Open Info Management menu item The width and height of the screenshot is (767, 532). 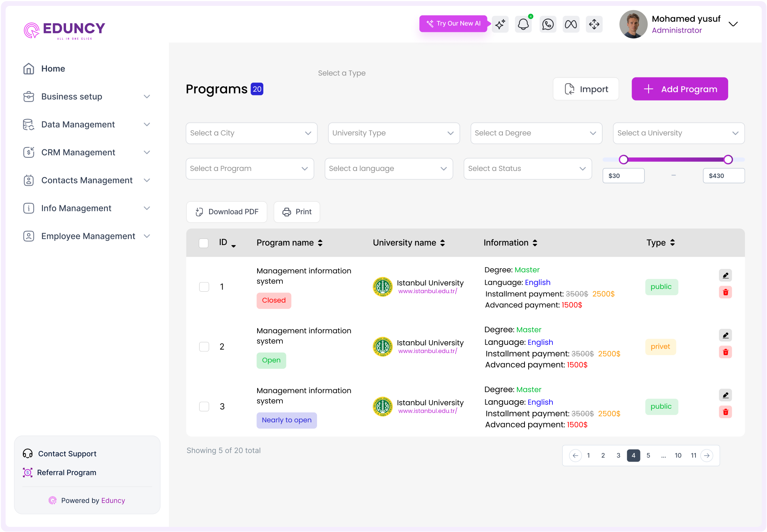point(87,208)
